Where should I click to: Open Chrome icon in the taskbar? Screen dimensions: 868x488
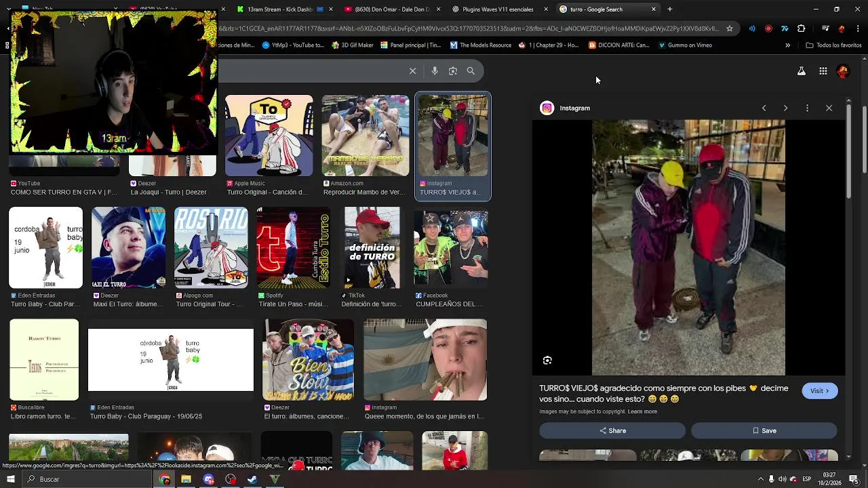[164, 479]
